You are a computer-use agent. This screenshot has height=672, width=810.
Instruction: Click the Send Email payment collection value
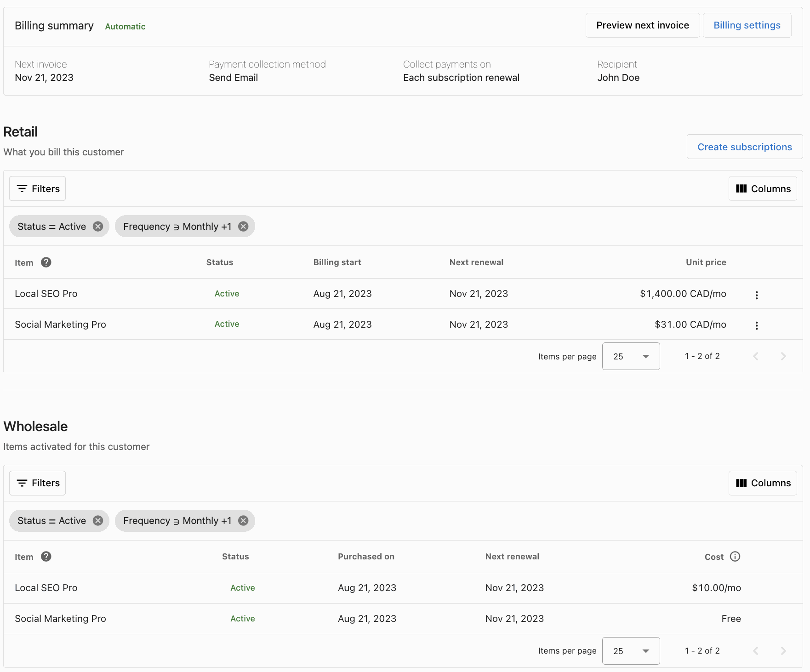pos(234,78)
